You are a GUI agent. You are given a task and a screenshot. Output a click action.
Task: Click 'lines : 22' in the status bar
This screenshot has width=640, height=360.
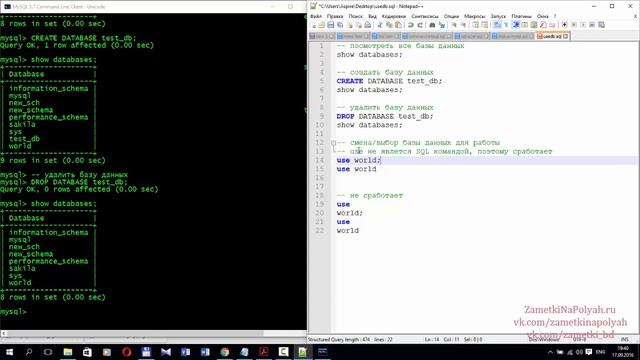click(383, 340)
